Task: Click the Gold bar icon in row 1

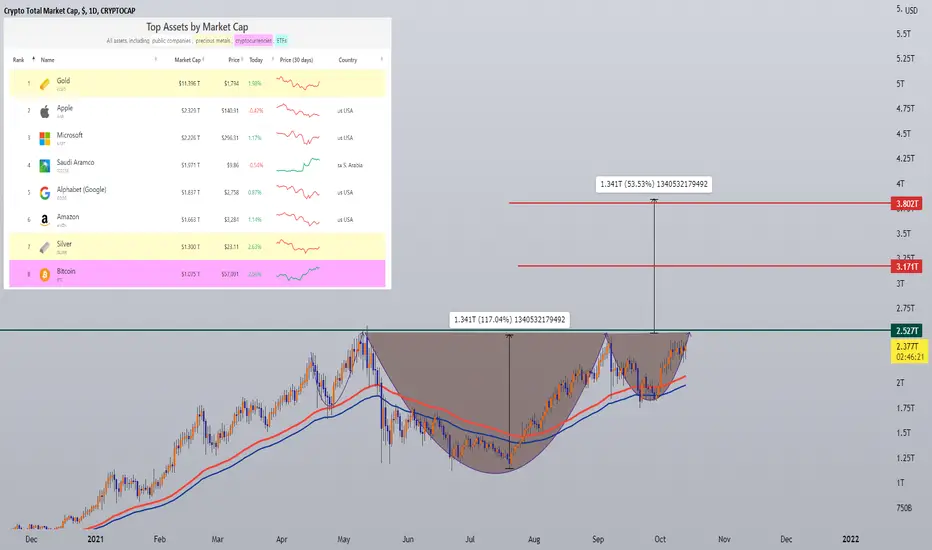Action: [x=45, y=84]
